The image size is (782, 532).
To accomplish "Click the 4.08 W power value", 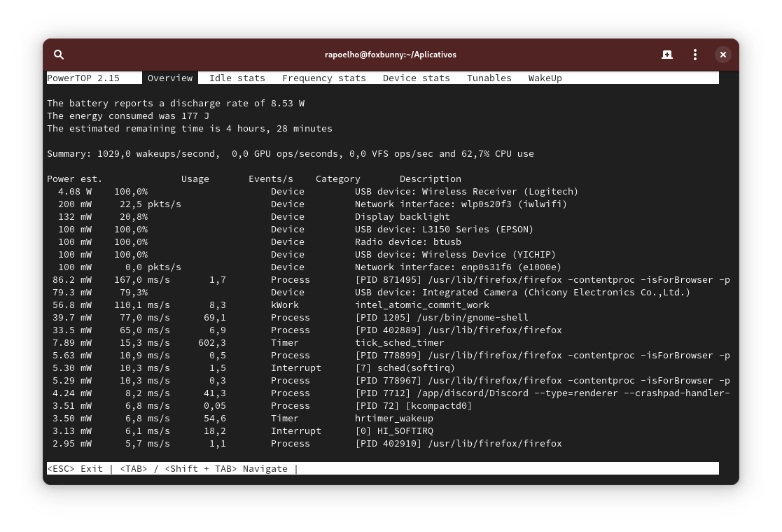I will click(x=75, y=192).
